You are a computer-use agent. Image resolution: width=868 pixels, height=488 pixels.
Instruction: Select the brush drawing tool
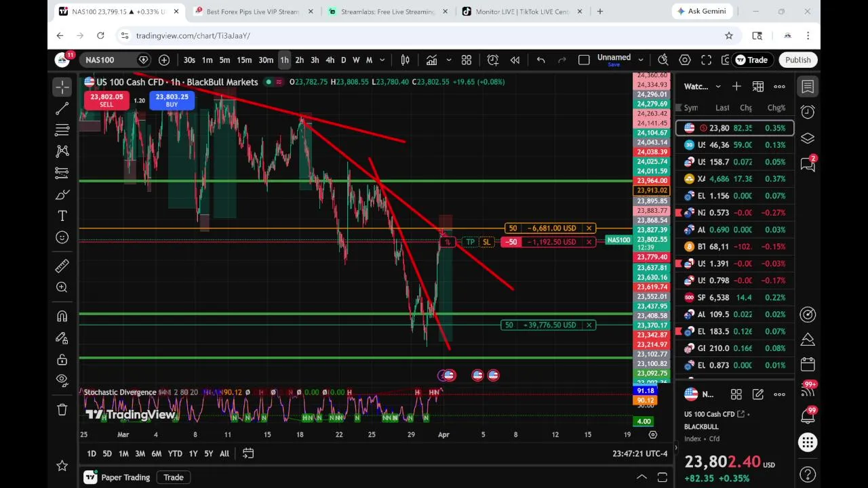tap(62, 195)
